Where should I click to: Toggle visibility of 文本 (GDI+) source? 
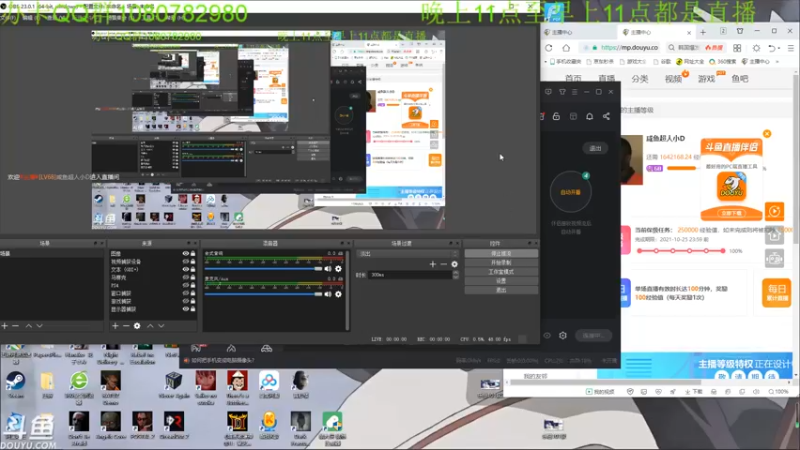186,269
